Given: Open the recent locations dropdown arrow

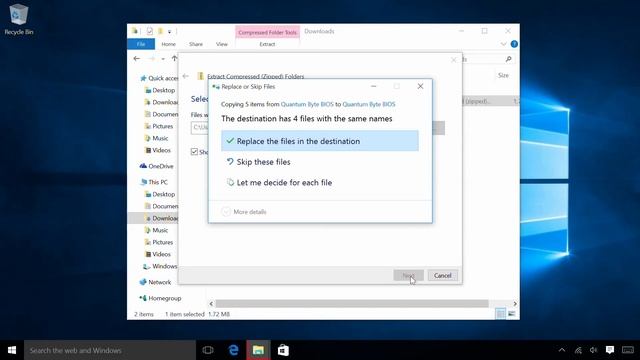Looking at the screenshot, I should (163, 59).
